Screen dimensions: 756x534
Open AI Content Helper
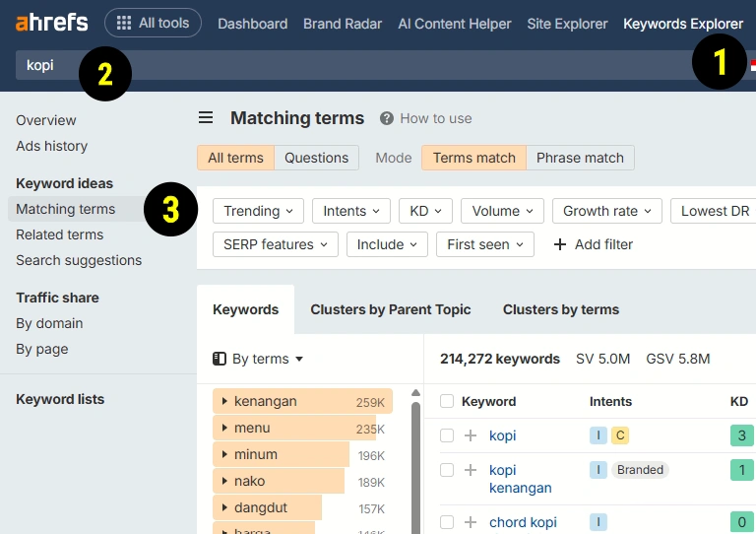(454, 24)
